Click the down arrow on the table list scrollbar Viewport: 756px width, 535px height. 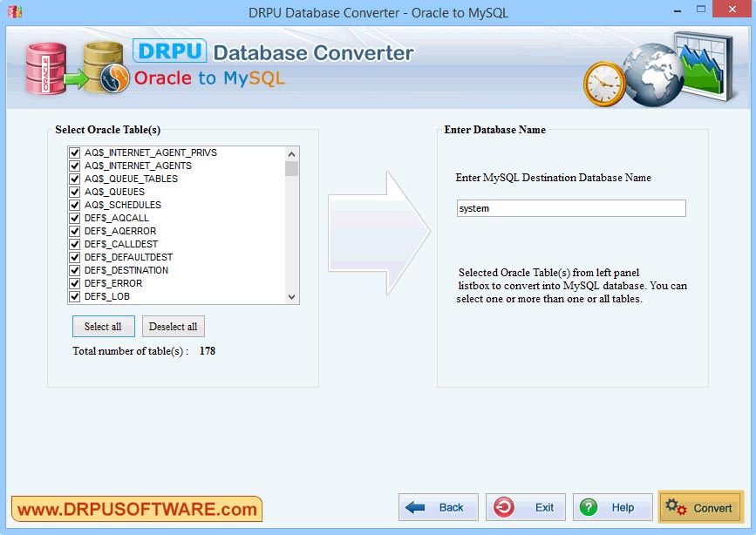point(291,297)
